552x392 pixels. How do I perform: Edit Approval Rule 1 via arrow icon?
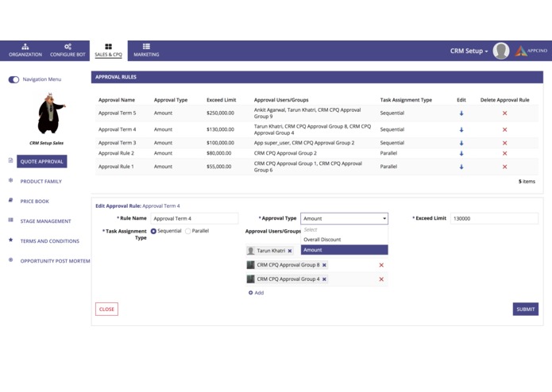point(461,167)
